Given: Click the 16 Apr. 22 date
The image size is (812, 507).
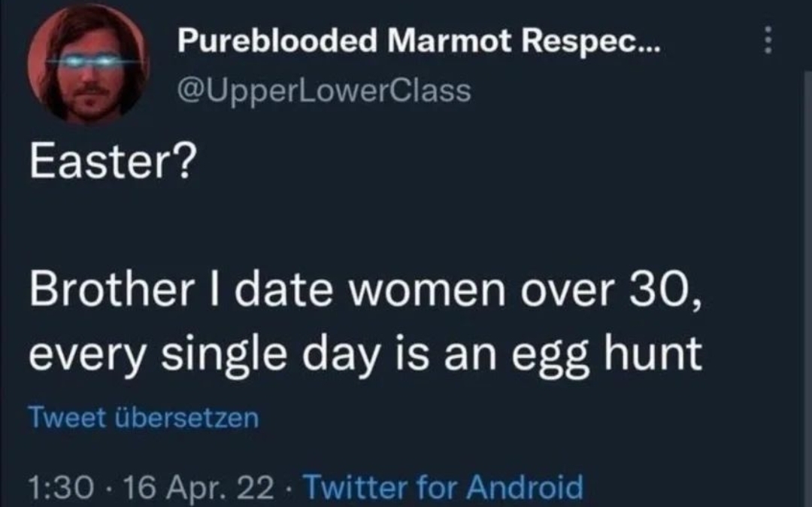Looking at the screenshot, I should coord(198,487).
